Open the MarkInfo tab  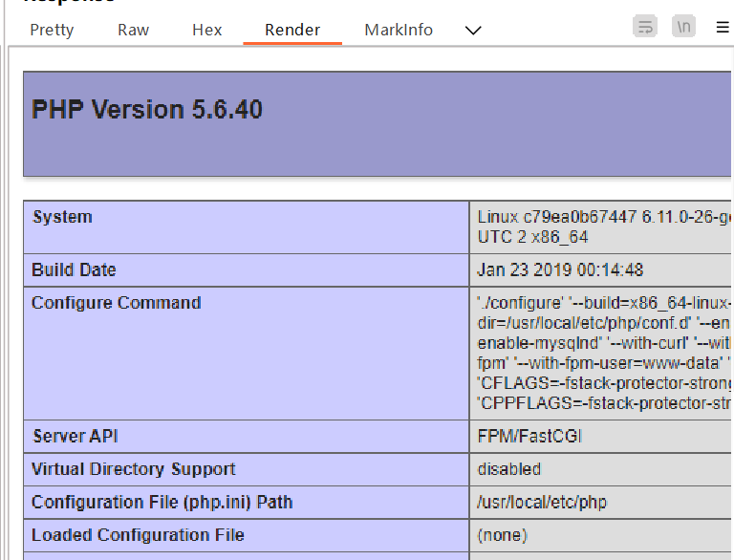coord(399,30)
